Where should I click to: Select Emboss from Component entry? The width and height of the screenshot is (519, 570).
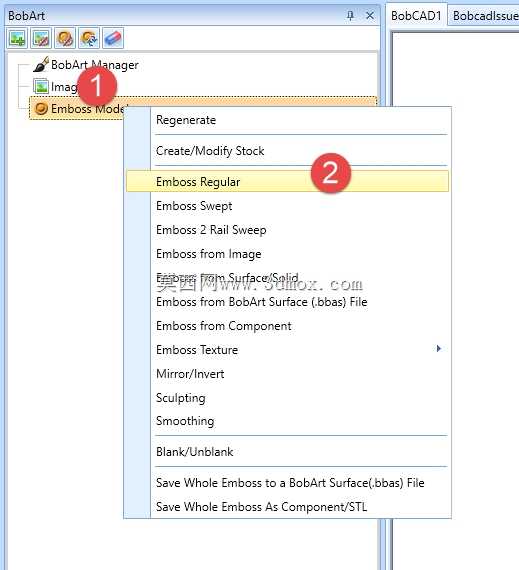point(287,326)
